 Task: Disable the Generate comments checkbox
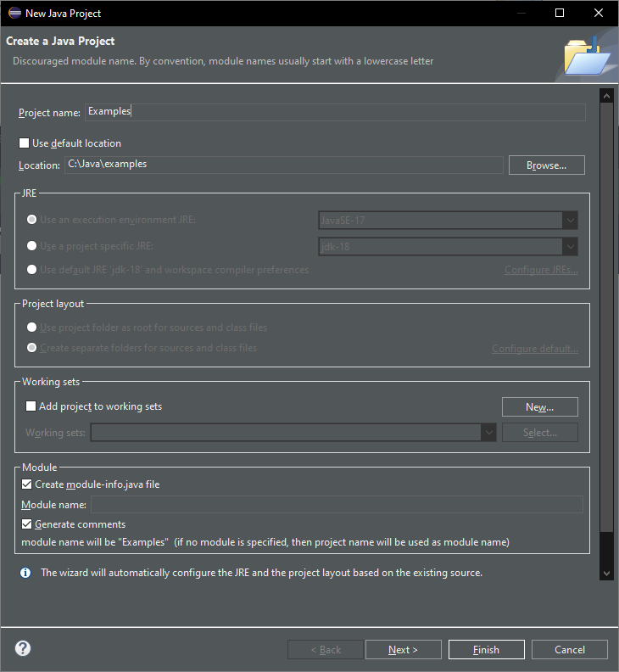pos(27,524)
